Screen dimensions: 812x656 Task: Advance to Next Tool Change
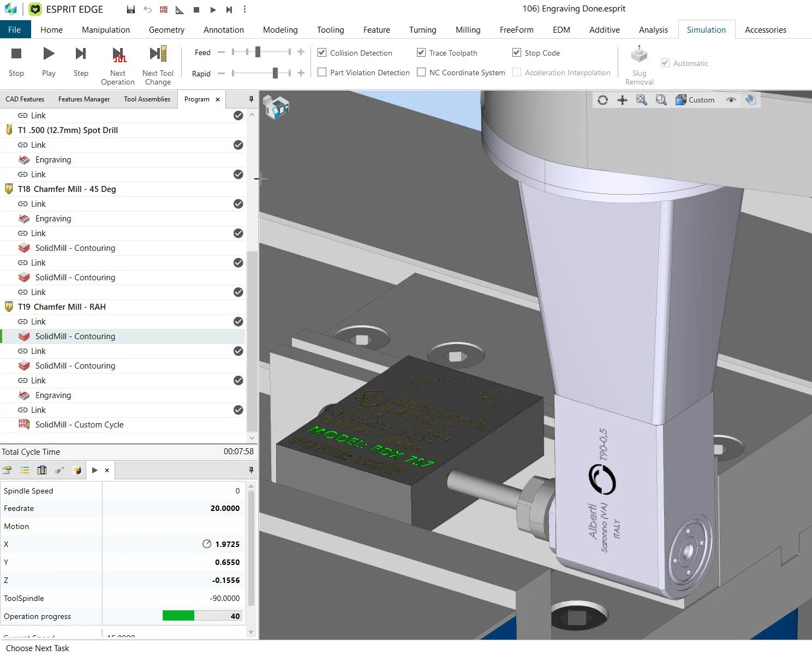pyautogui.click(x=158, y=65)
